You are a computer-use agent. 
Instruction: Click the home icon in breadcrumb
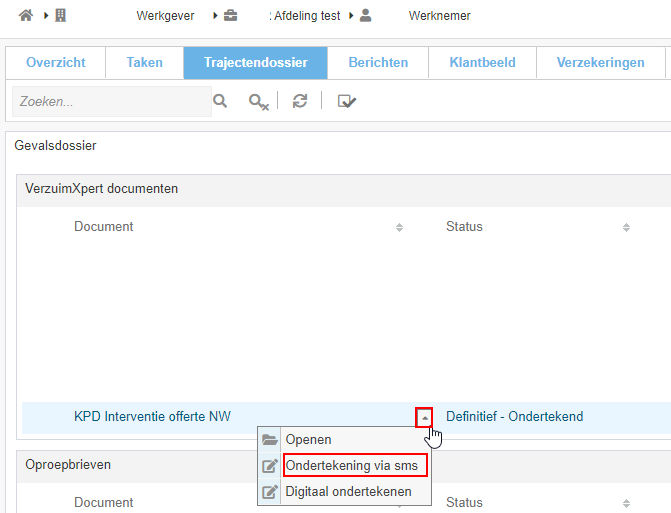tap(26, 15)
